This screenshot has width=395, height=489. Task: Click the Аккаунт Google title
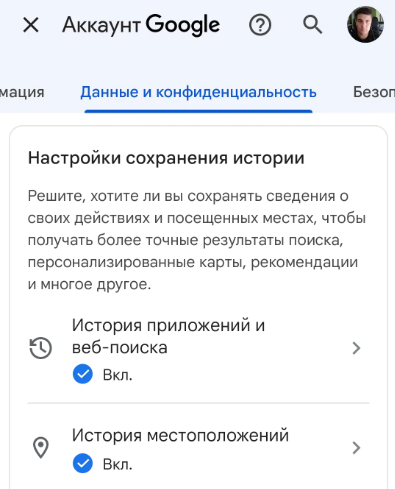click(x=141, y=25)
